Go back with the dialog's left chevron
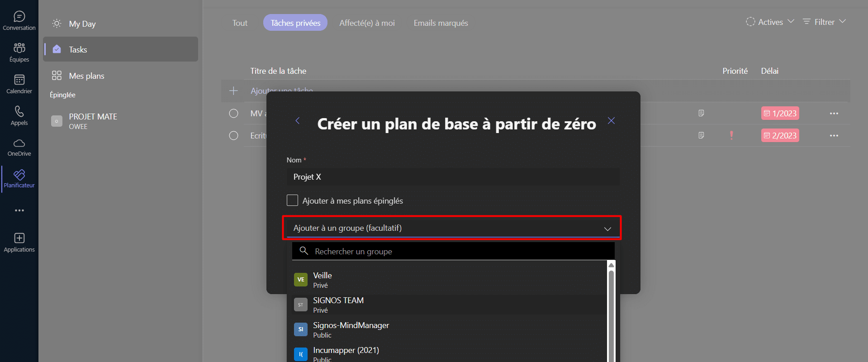 point(298,120)
